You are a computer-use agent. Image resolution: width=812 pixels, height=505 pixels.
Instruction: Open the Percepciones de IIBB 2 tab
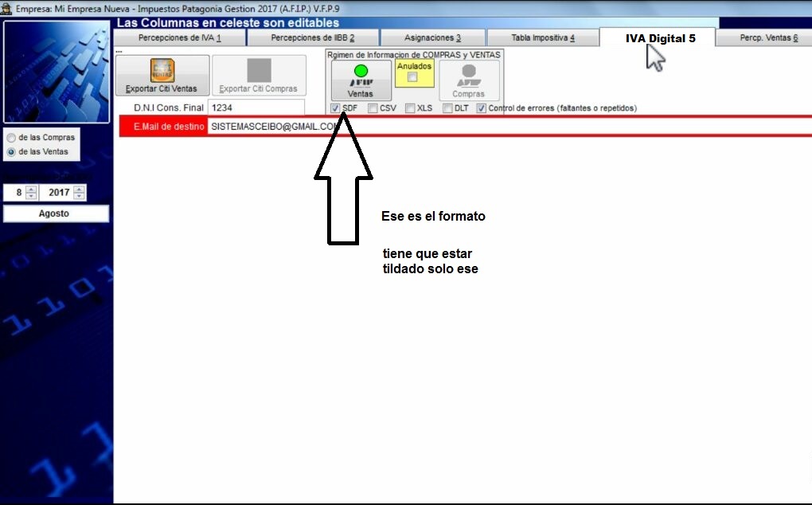(x=313, y=37)
